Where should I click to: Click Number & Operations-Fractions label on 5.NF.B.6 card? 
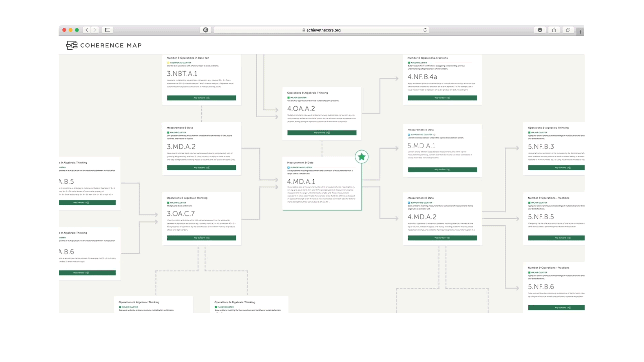pos(549,268)
